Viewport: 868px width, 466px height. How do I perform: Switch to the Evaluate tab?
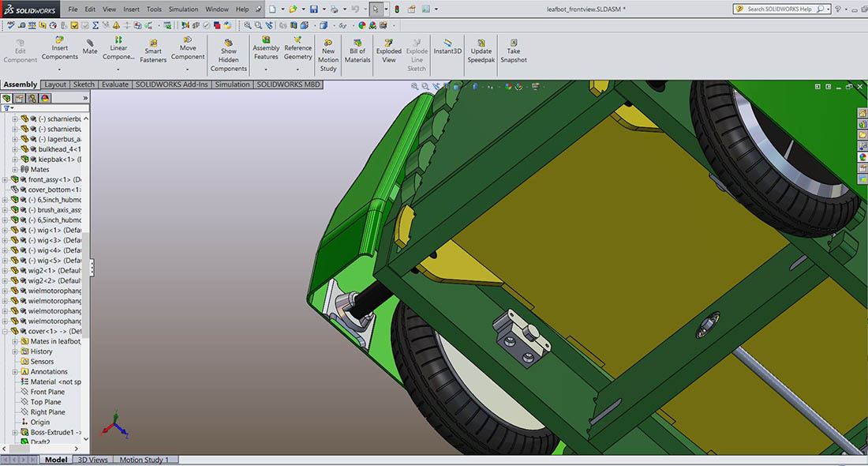(x=114, y=85)
